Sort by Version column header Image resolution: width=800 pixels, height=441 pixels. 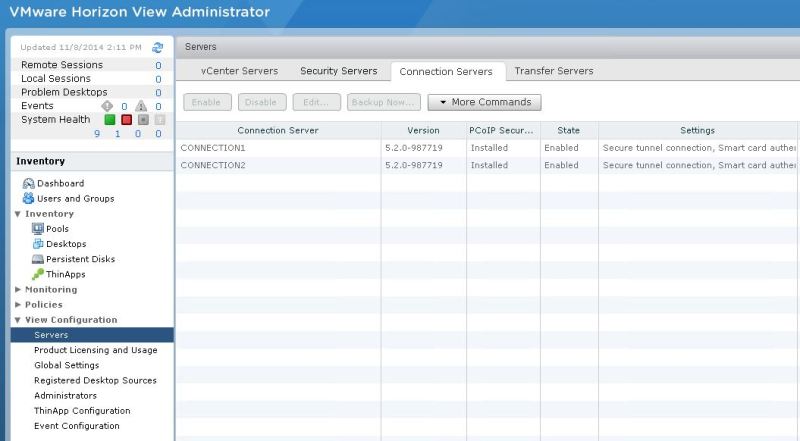(423, 131)
